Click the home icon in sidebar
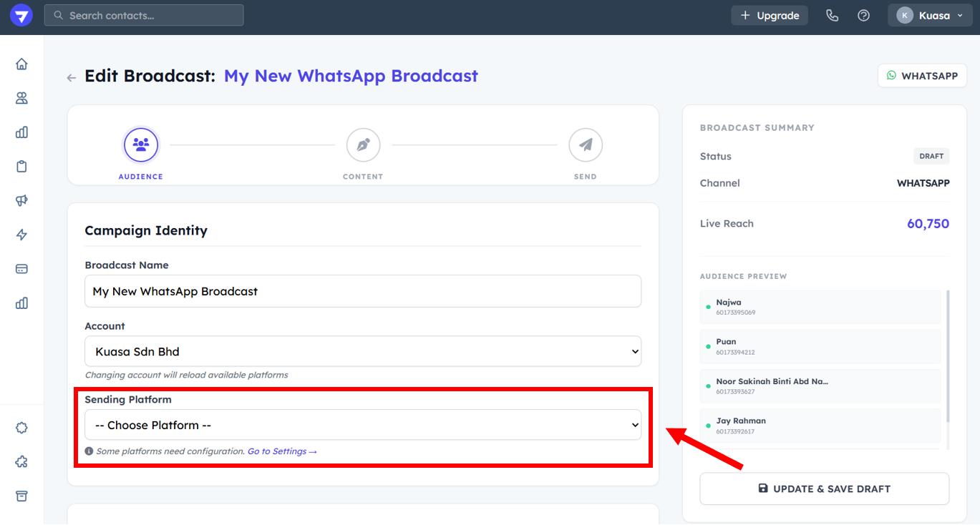The height and width of the screenshot is (525, 980). point(21,64)
